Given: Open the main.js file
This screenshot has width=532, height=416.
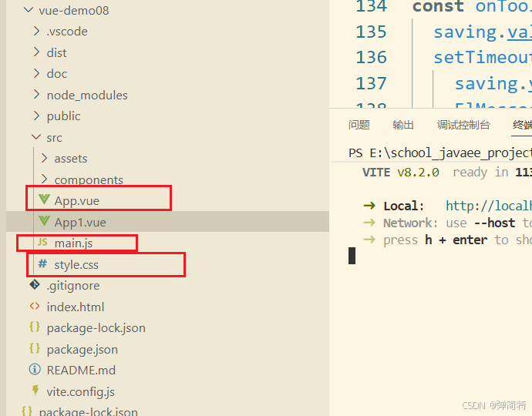Looking at the screenshot, I should click(x=73, y=243).
